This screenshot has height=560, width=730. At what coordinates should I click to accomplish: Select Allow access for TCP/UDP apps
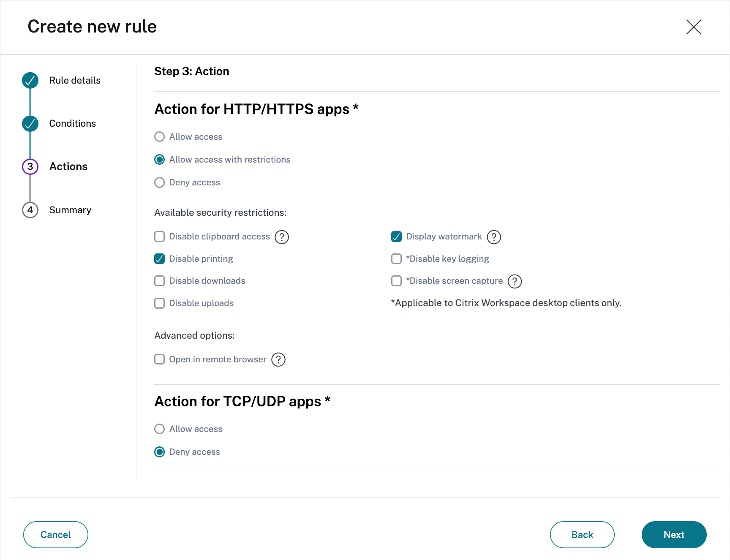click(160, 429)
